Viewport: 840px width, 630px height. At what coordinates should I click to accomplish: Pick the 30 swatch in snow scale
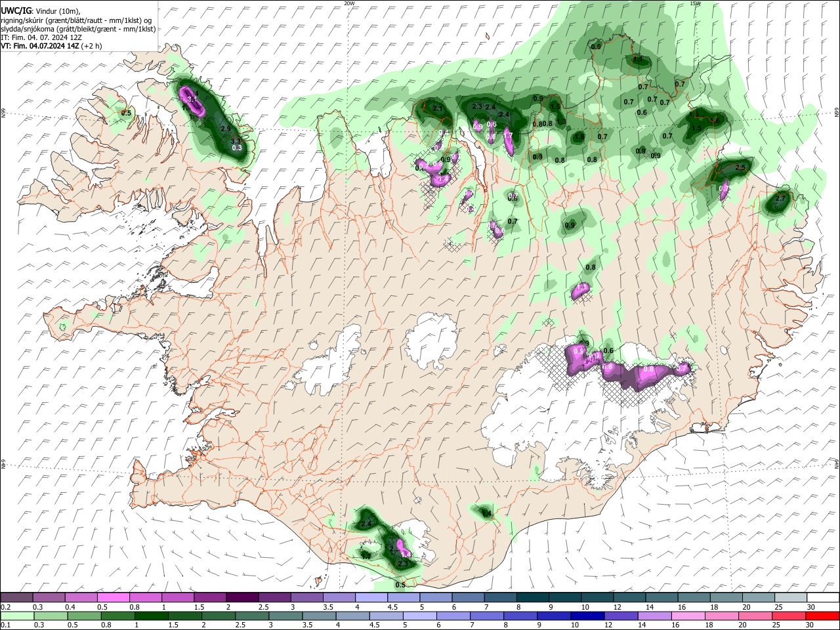pos(823,597)
